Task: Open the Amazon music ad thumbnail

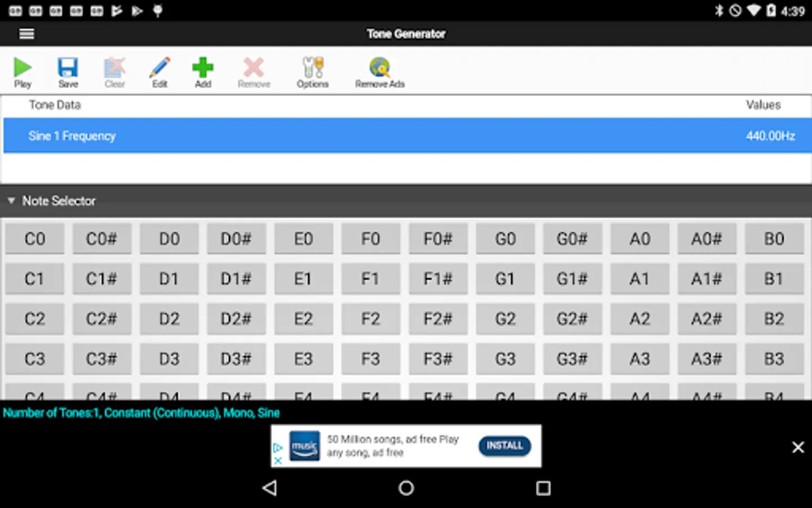Action: pyautogui.click(x=304, y=446)
